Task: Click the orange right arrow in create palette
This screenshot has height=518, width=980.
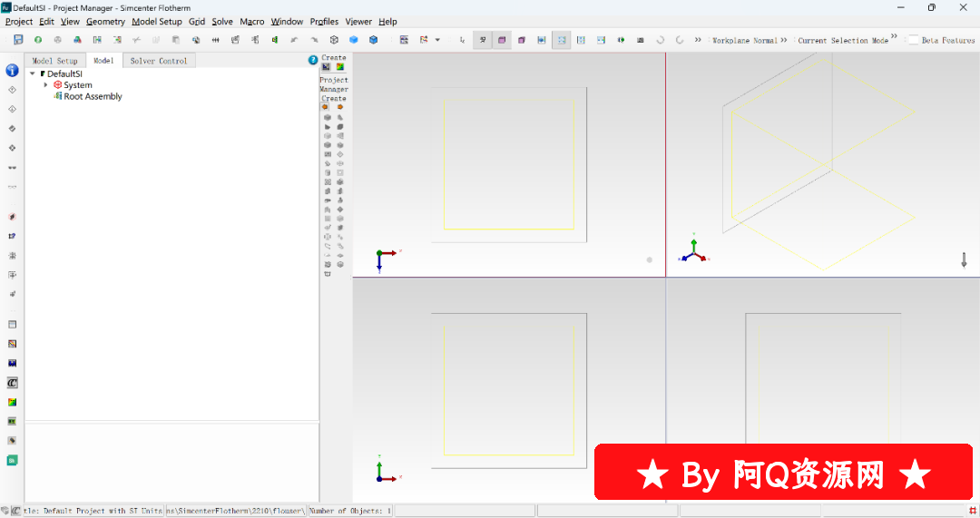Action: pyautogui.click(x=340, y=107)
